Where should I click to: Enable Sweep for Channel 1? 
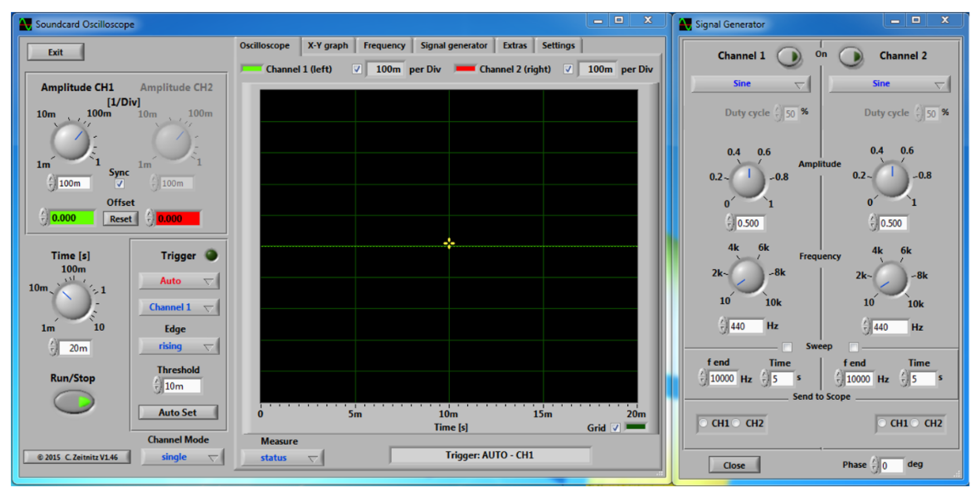point(788,347)
